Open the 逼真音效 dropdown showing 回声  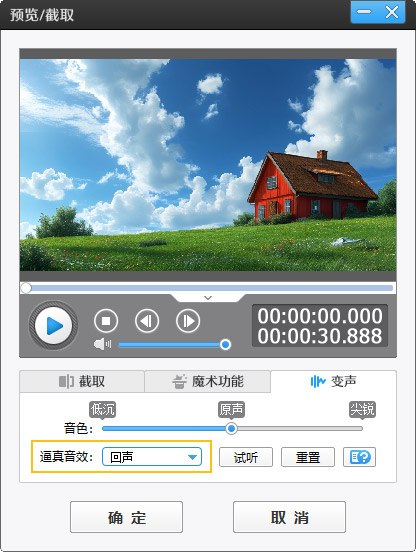tap(152, 457)
